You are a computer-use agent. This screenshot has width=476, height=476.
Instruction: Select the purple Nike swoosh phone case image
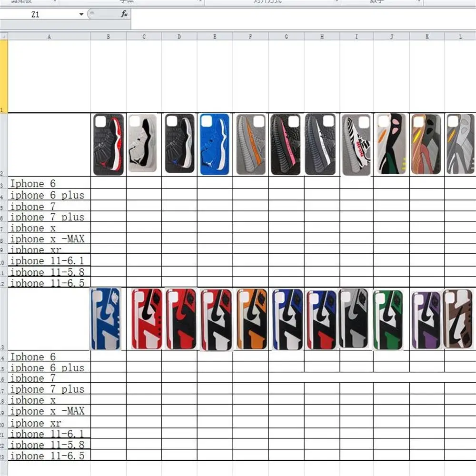[426, 320]
